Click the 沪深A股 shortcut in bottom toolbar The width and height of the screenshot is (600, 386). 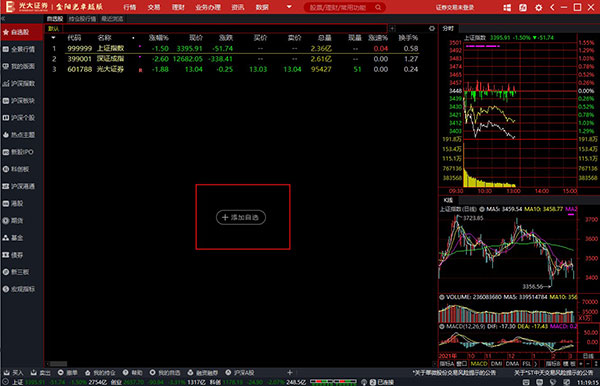[x=240, y=373]
